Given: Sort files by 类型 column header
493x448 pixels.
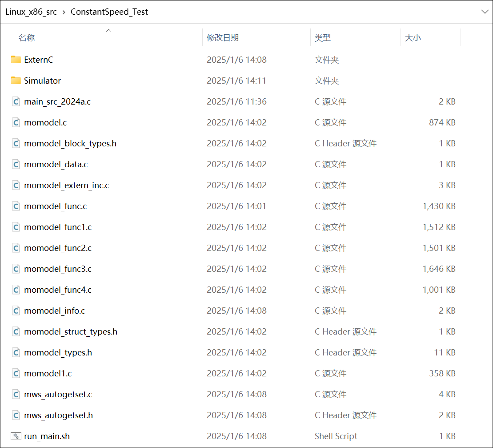Looking at the screenshot, I should [x=322, y=38].
